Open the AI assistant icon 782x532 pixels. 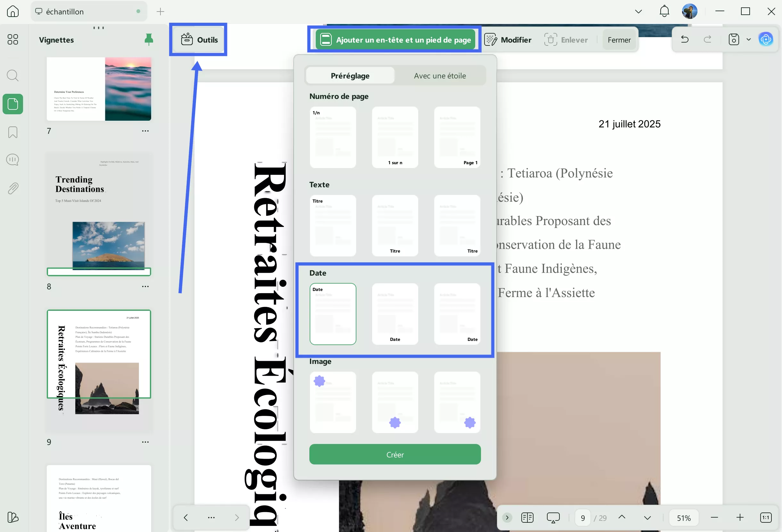766,39
